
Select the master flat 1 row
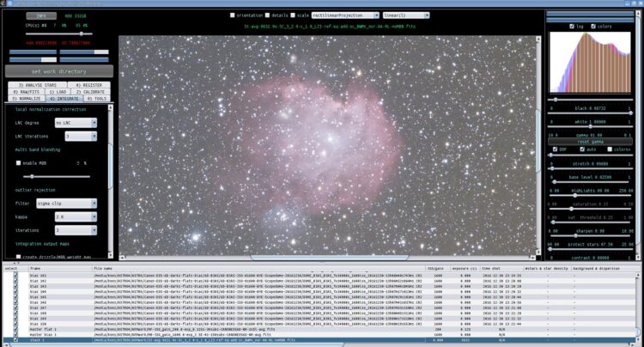point(320,329)
